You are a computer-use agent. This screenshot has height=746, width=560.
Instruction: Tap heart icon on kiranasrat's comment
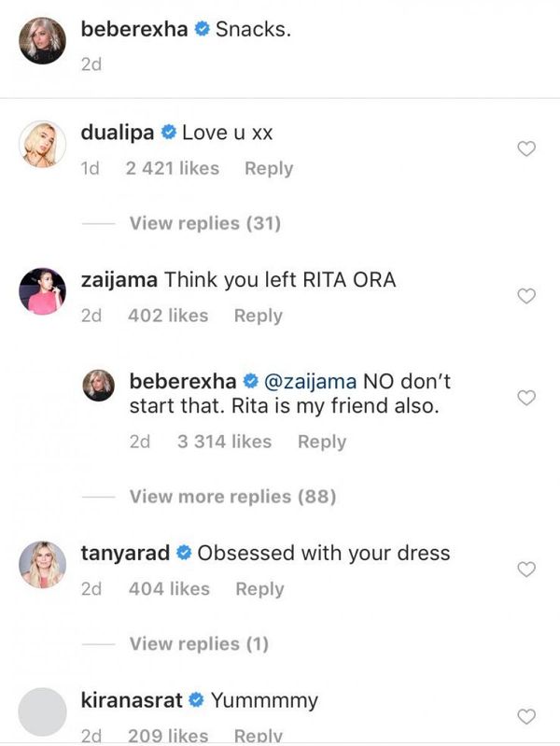[x=526, y=716]
